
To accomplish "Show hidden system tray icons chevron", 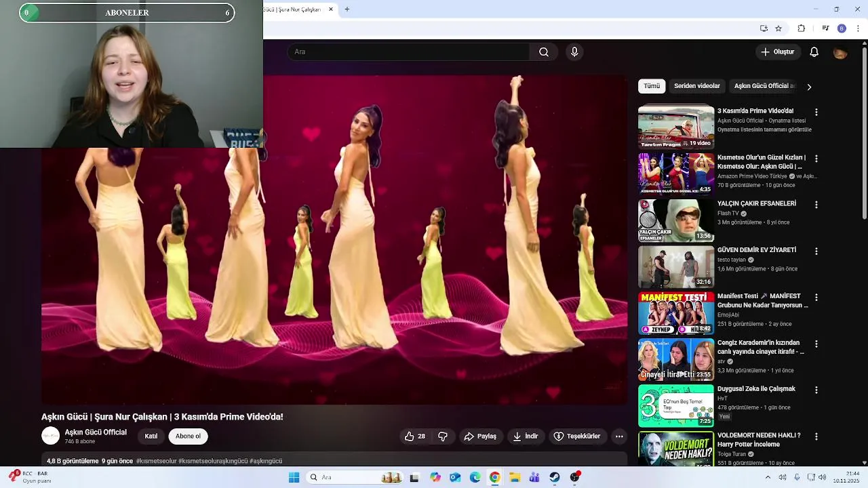I will tap(768, 477).
